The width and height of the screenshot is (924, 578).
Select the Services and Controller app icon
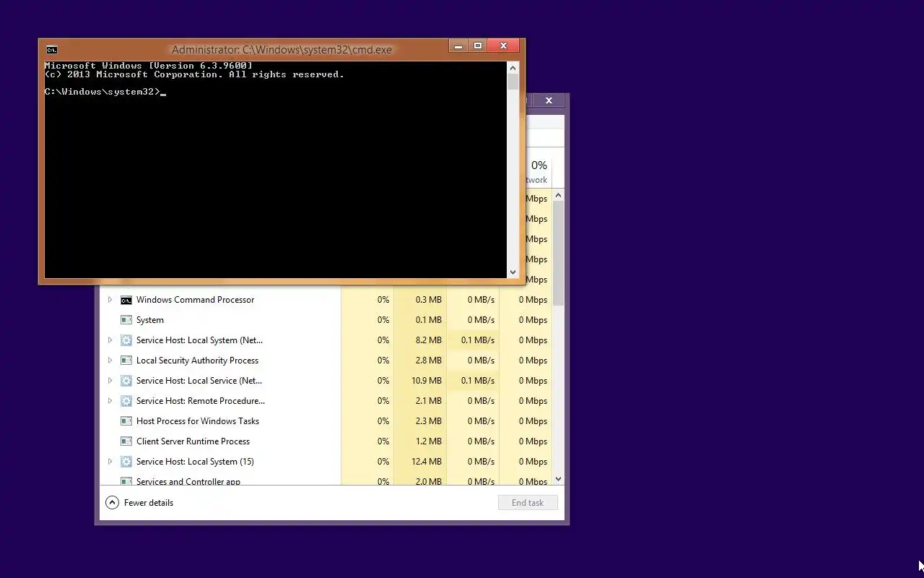[126, 481]
